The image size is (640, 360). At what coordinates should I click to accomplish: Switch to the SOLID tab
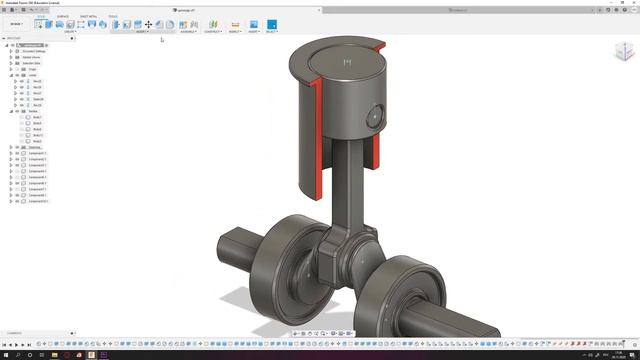coord(41,16)
